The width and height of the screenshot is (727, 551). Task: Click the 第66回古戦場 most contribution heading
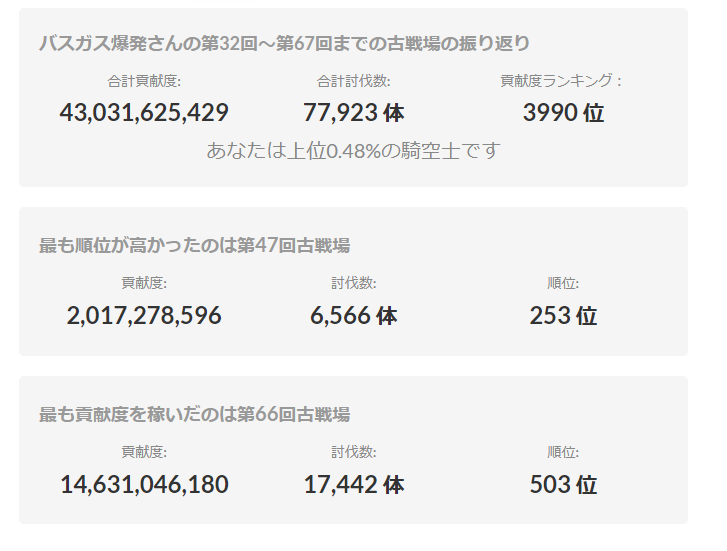(194, 414)
